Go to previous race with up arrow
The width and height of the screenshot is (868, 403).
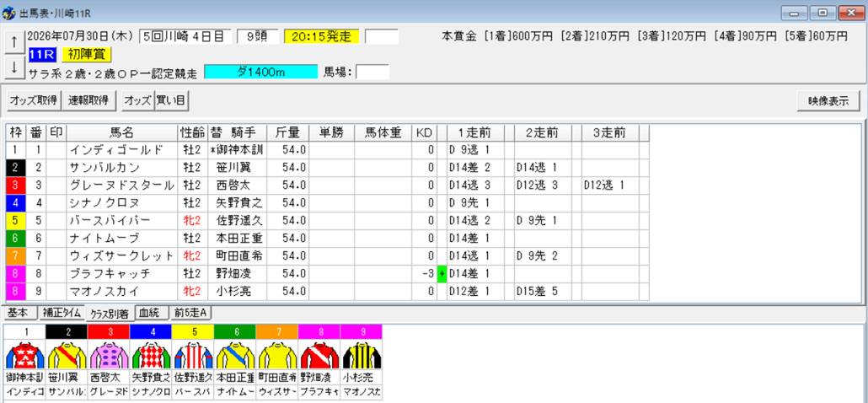tap(13, 42)
